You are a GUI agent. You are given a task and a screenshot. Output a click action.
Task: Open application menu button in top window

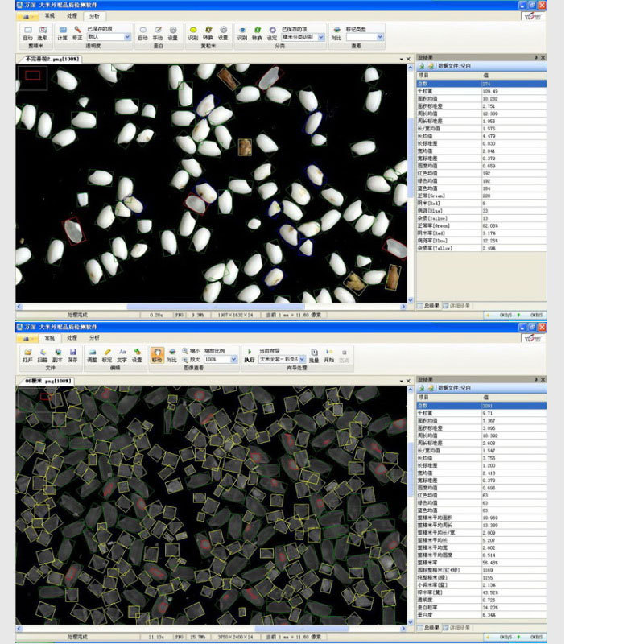(27, 16)
